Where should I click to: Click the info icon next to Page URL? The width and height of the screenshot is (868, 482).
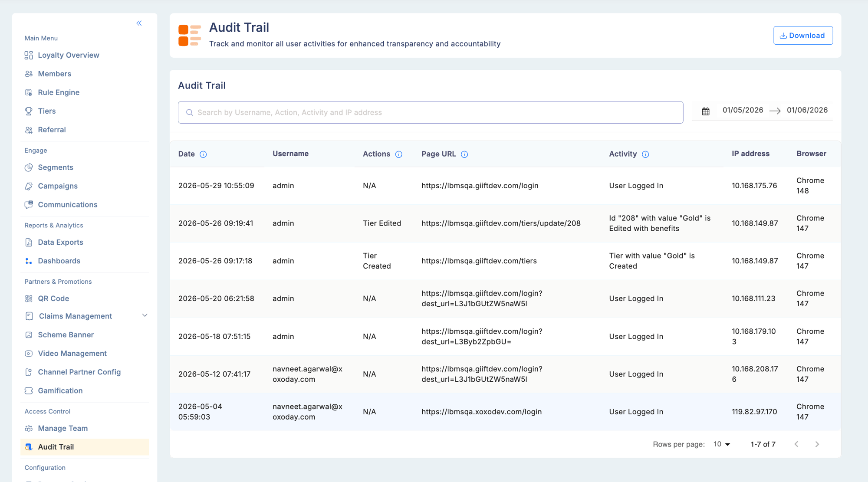click(464, 154)
